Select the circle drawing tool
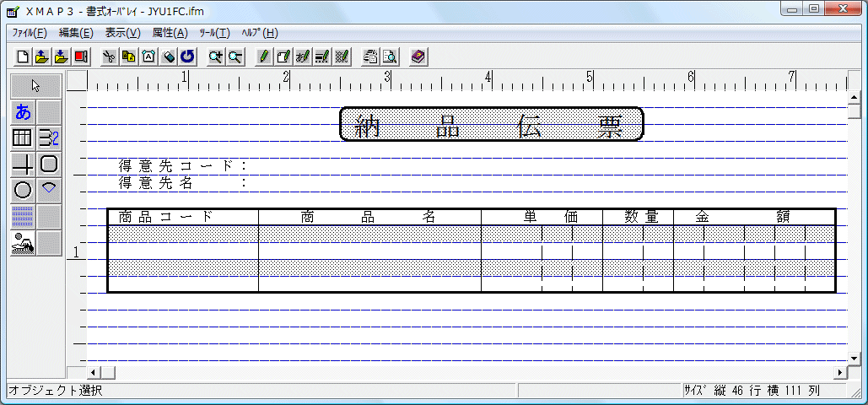 tap(24, 190)
